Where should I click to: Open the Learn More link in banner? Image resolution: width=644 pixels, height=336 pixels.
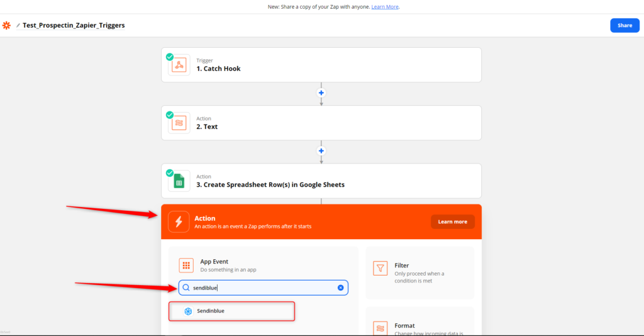click(x=385, y=6)
